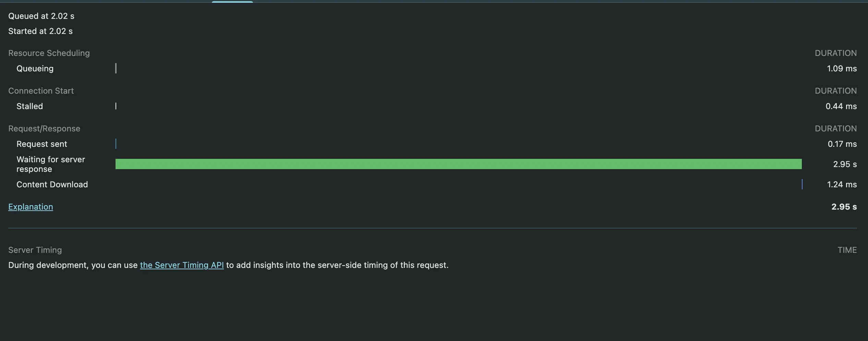
Task: Click the TIME column header
Action: 847,250
